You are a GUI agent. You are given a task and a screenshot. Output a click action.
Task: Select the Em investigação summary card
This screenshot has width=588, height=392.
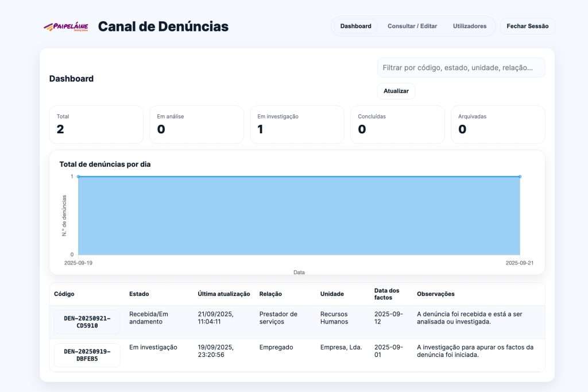pyautogui.click(x=297, y=124)
